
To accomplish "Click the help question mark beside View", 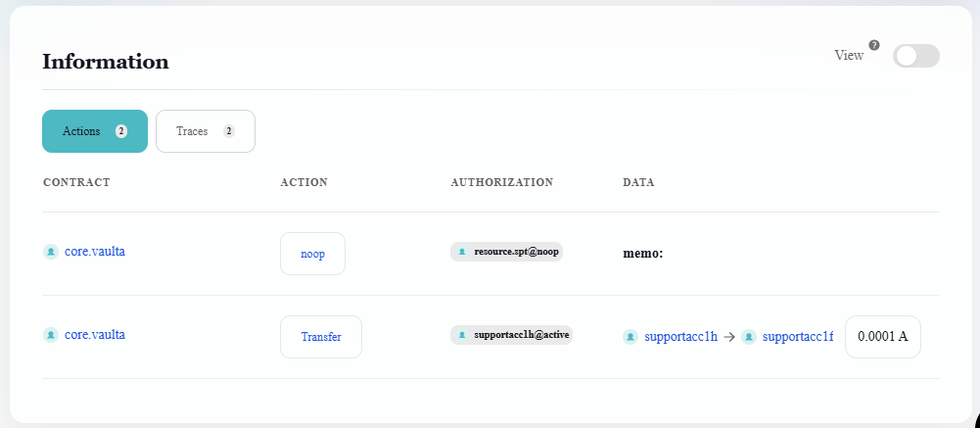I will 874,45.
